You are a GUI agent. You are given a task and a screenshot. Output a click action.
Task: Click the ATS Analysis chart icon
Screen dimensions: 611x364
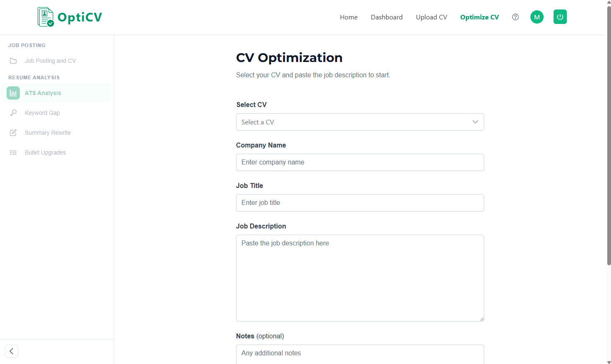point(13,93)
